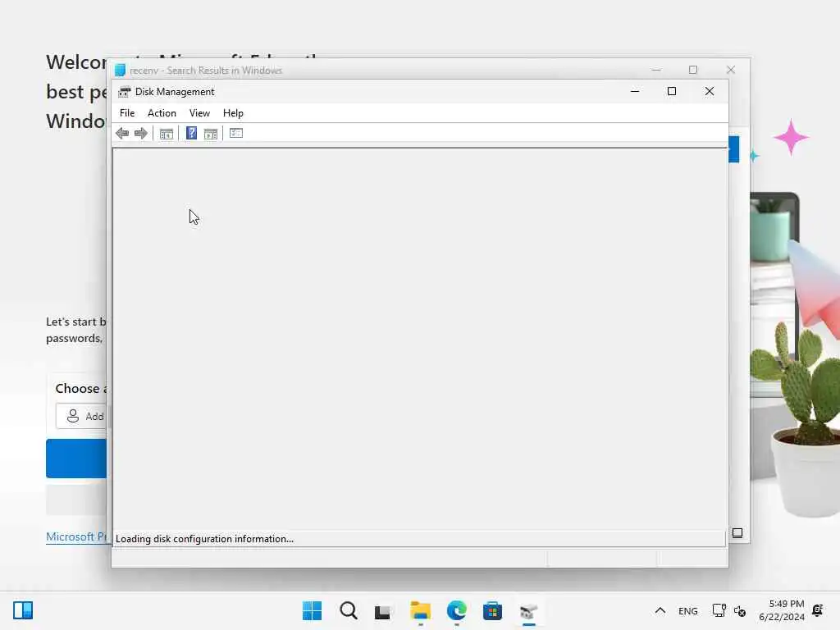Click the Forward arrow toolbar icon

click(x=141, y=134)
